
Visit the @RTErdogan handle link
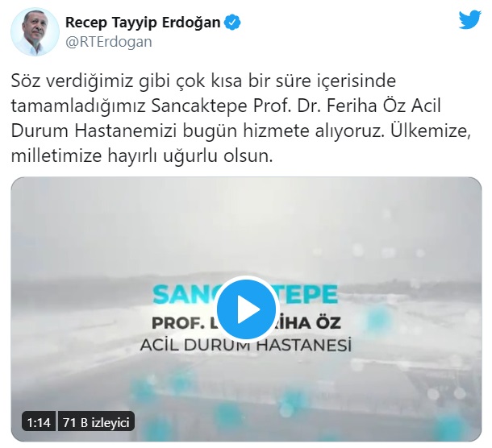[x=109, y=42]
